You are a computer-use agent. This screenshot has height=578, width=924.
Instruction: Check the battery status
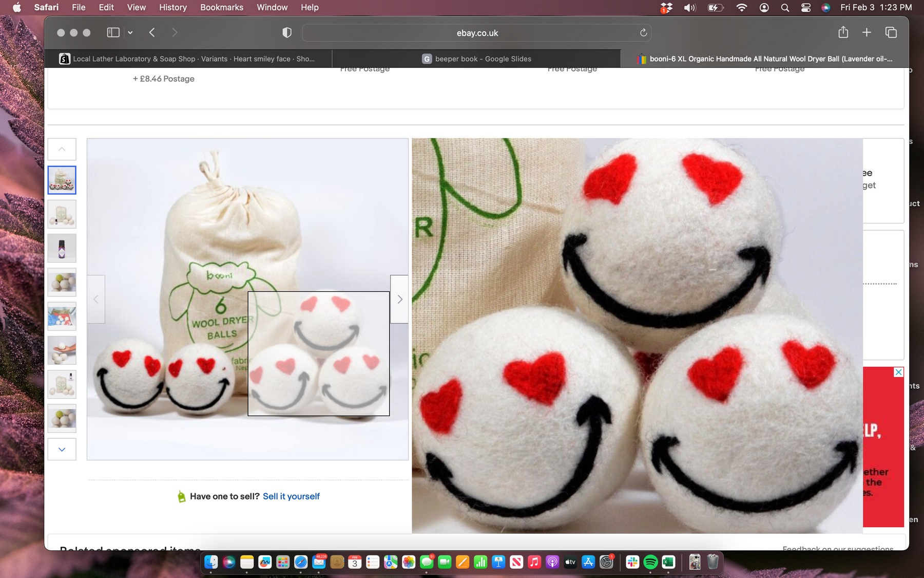(x=715, y=7)
